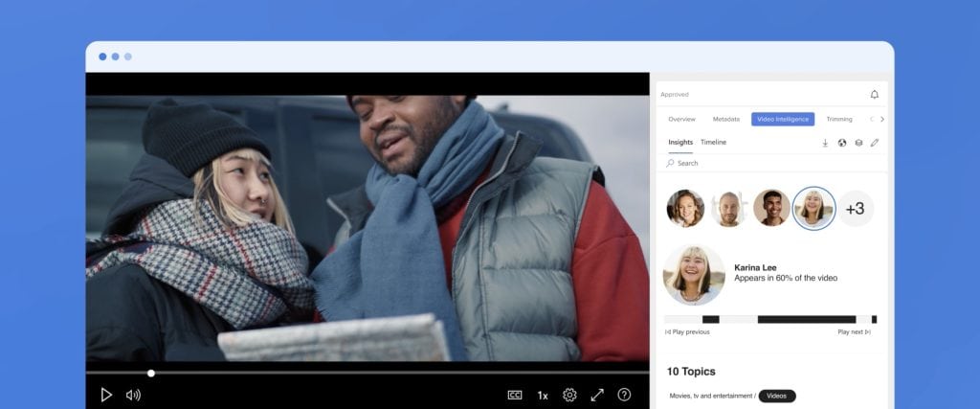
Task: Click the video progress bar handle
Action: [x=150, y=374]
